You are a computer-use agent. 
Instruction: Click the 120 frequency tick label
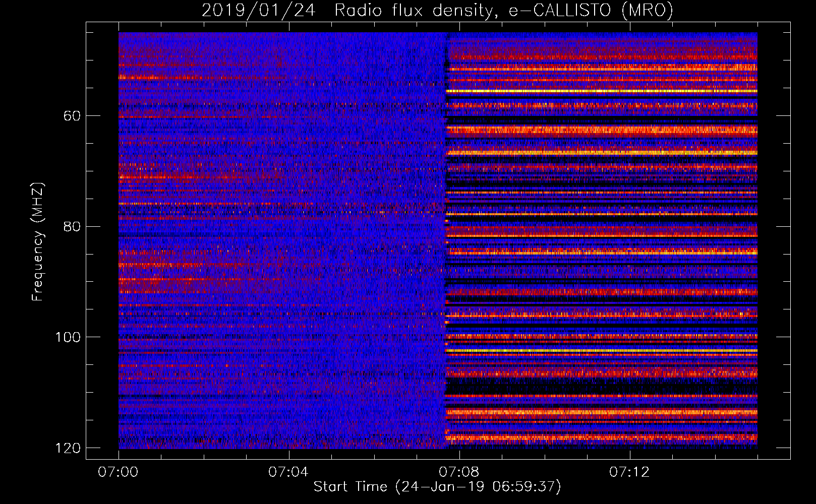(x=68, y=448)
